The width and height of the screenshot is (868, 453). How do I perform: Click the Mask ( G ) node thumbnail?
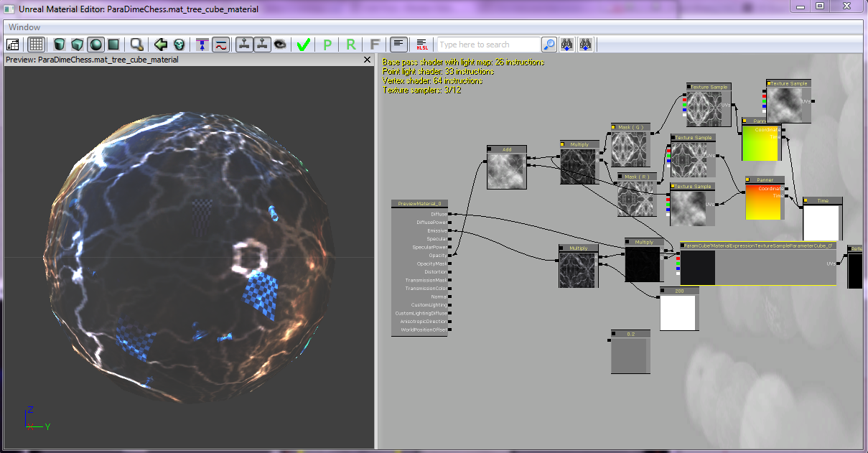click(x=629, y=149)
